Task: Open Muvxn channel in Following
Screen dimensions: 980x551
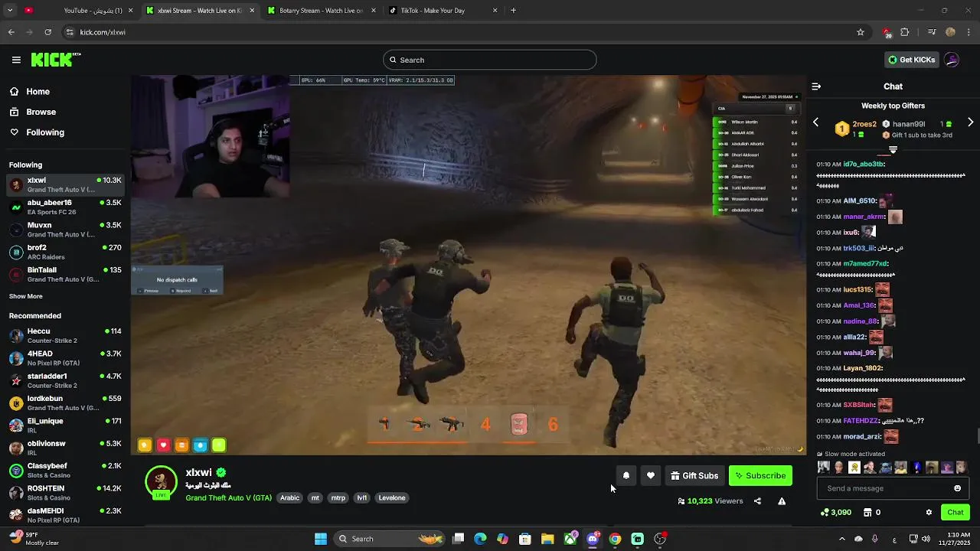Action: (65, 230)
